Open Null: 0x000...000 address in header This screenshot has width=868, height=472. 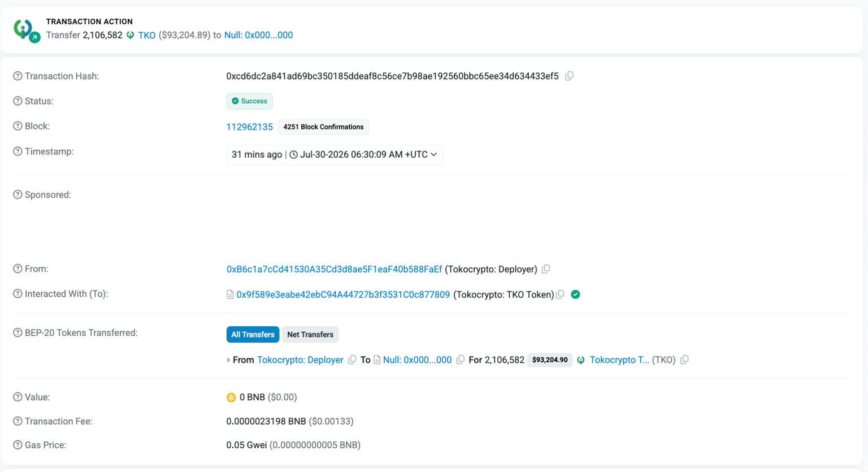pyautogui.click(x=258, y=35)
